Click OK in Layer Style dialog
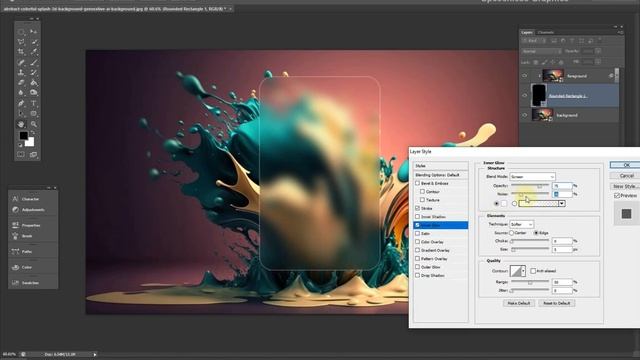The width and height of the screenshot is (640, 360). point(625,165)
